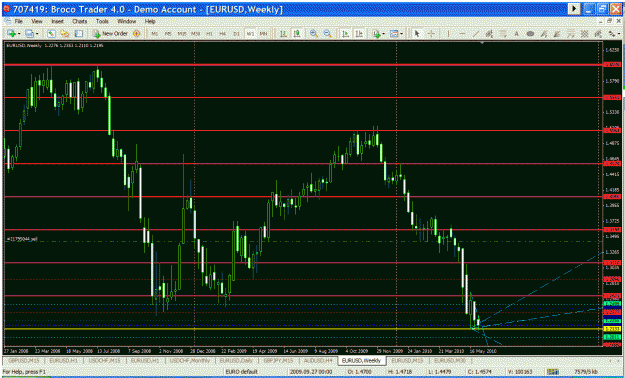Toggle the Chart Shift icon
Viewport: 625px width, 378px height.
(359, 34)
